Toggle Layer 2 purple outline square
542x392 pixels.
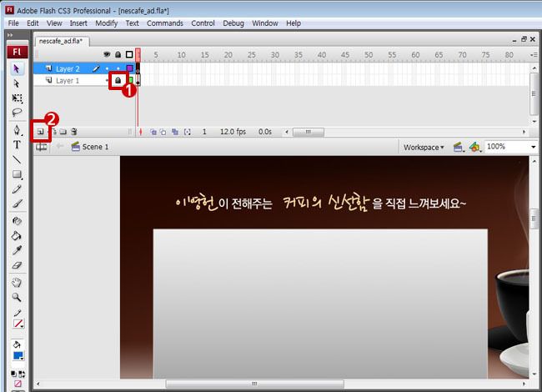(x=129, y=68)
